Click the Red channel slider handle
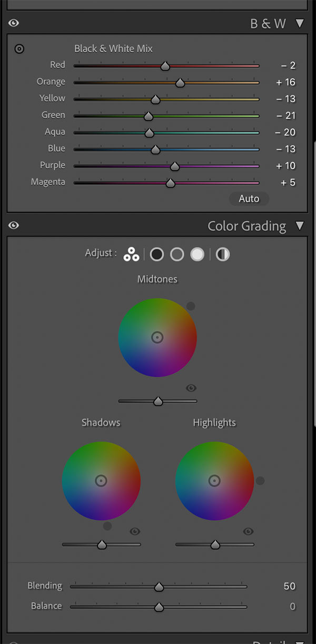This screenshot has height=644, width=316. [165, 65]
